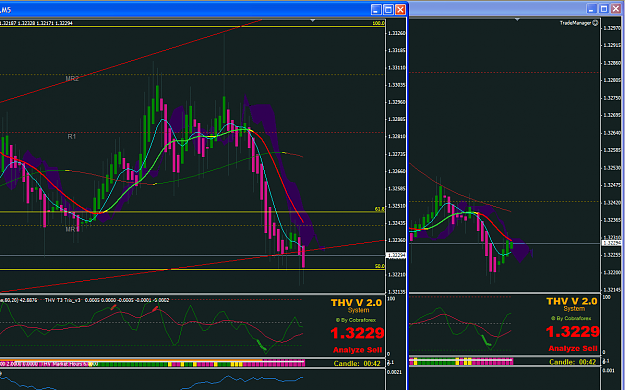Close the M5 chart window
The image size is (625, 390).
401,9
